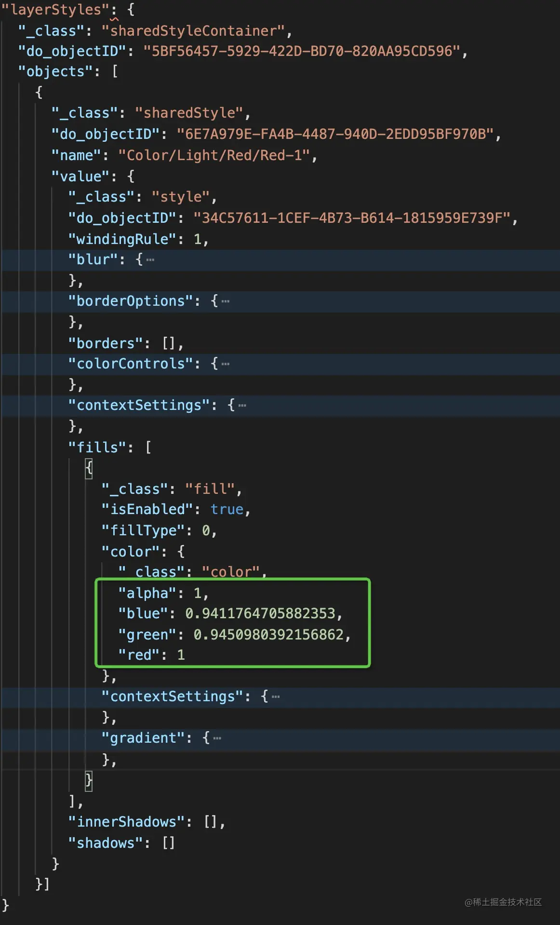Click the "value" key

(80, 177)
